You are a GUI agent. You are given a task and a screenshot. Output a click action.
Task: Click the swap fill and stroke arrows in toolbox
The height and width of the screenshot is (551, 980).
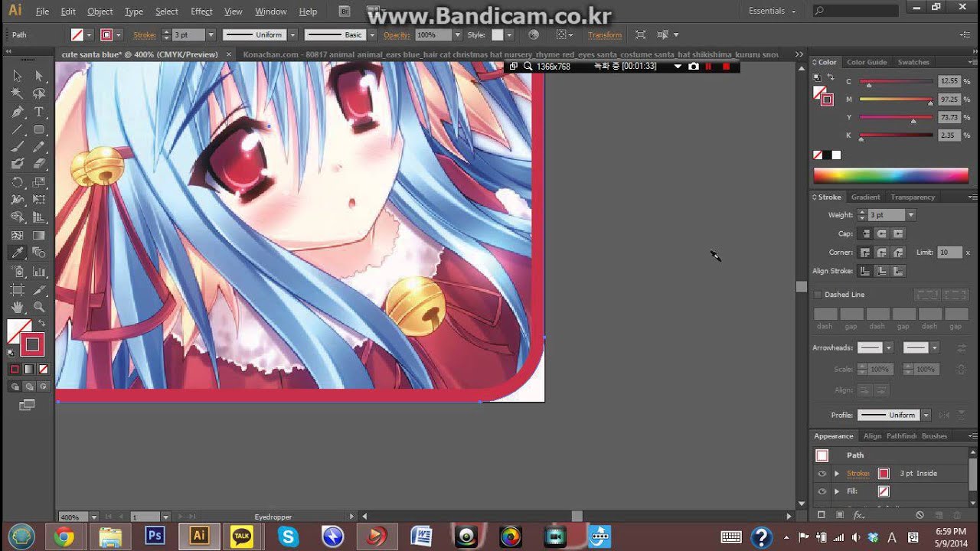click(41, 324)
